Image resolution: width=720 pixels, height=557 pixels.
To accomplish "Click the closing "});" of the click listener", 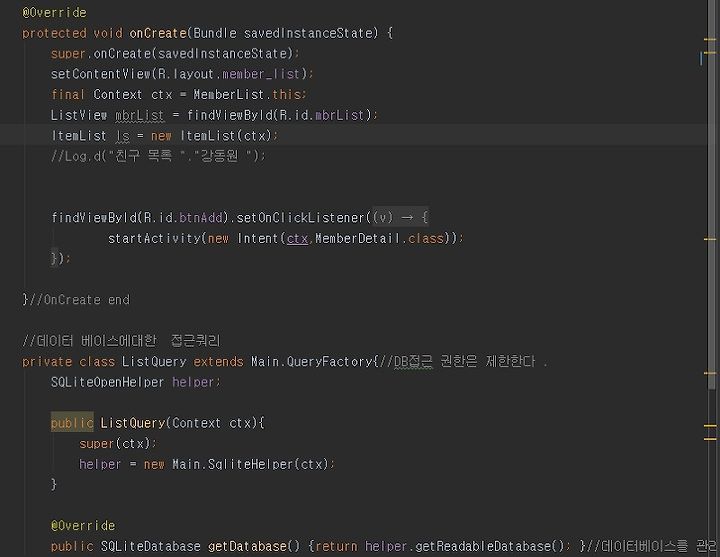I will pyautogui.click(x=60, y=259).
